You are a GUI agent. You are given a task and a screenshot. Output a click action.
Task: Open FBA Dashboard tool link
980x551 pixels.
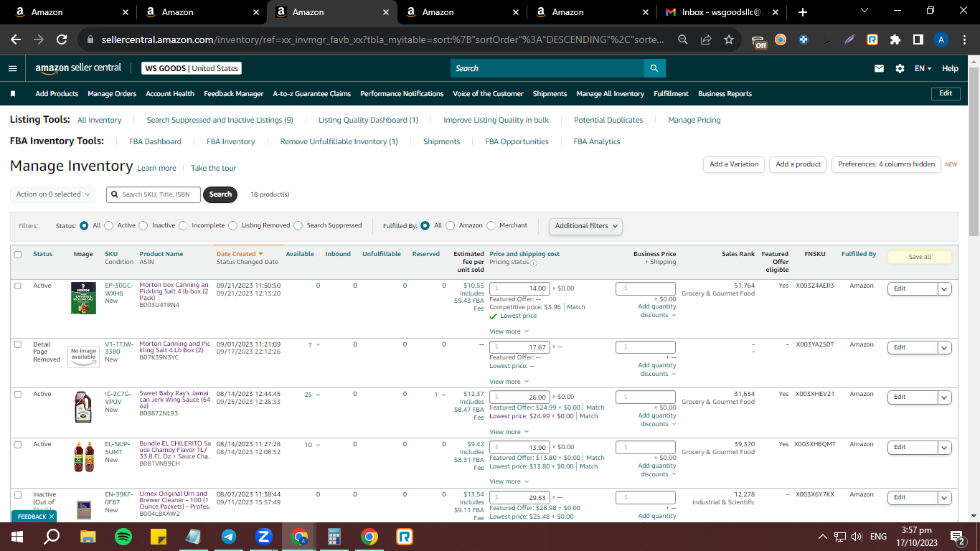coord(155,141)
